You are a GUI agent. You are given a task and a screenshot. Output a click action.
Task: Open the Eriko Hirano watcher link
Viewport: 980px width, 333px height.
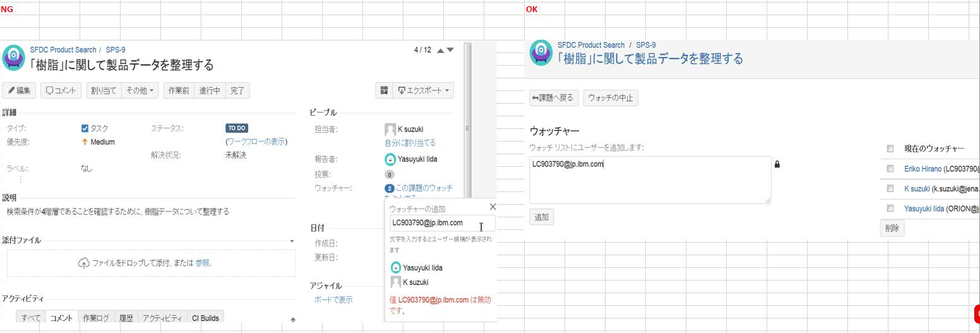point(923,169)
